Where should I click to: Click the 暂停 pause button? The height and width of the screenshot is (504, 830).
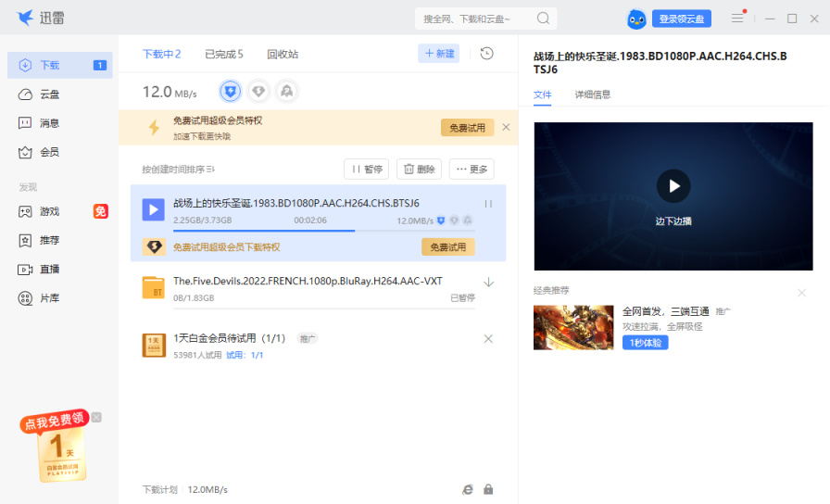[366, 169]
